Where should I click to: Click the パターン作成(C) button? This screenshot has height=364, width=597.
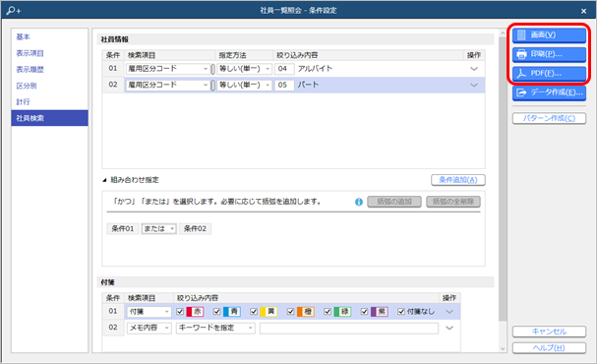click(549, 118)
